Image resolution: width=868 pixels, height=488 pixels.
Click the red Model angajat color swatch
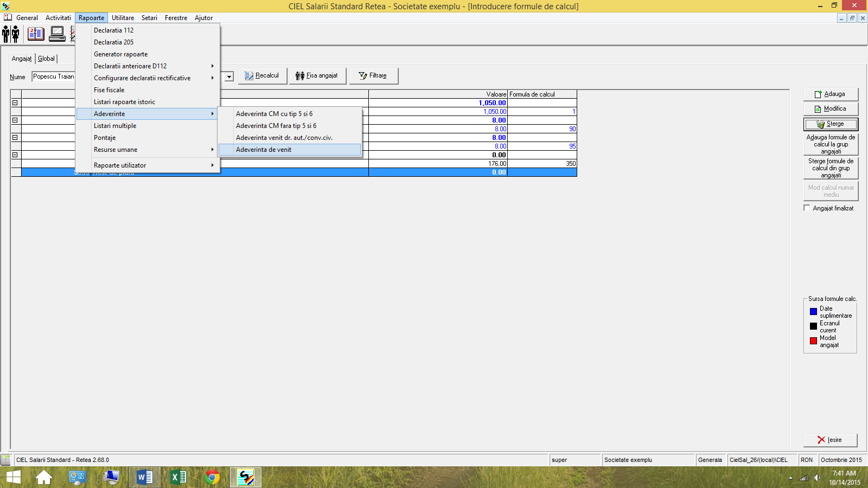click(x=813, y=341)
